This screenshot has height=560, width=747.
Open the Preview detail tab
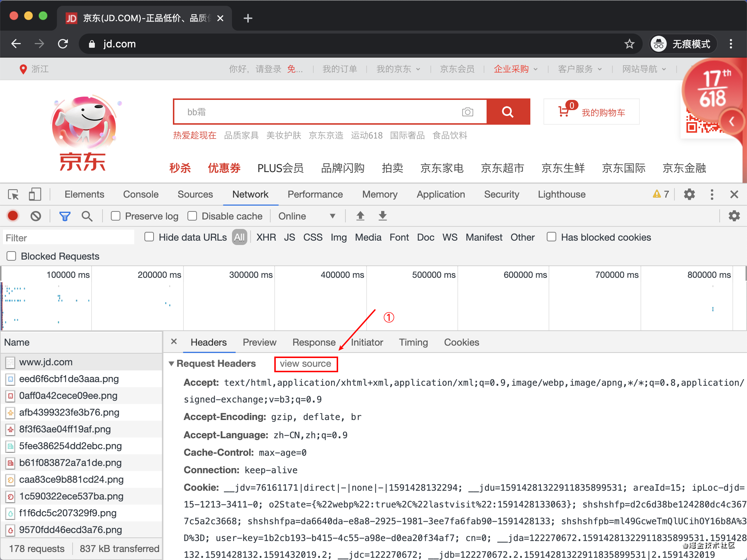[x=260, y=342]
